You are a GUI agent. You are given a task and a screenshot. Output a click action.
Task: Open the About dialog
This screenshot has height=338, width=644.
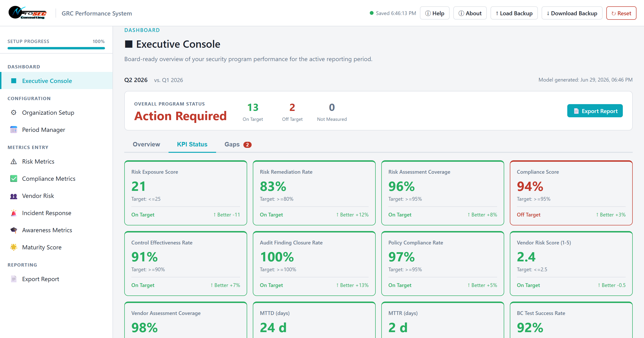(470, 13)
